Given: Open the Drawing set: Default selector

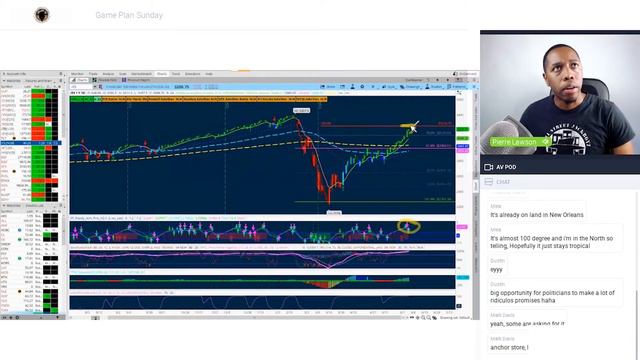Looking at the screenshot, I should 455,318.
